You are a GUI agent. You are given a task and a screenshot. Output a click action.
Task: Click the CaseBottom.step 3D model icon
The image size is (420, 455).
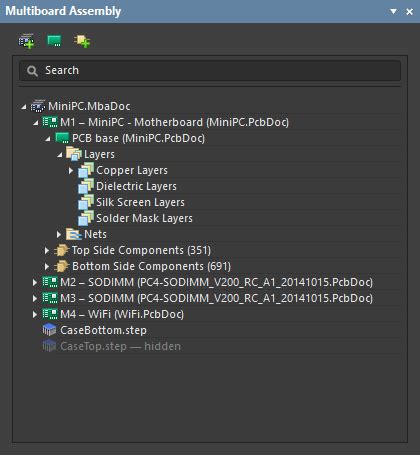pyautogui.click(x=50, y=330)
